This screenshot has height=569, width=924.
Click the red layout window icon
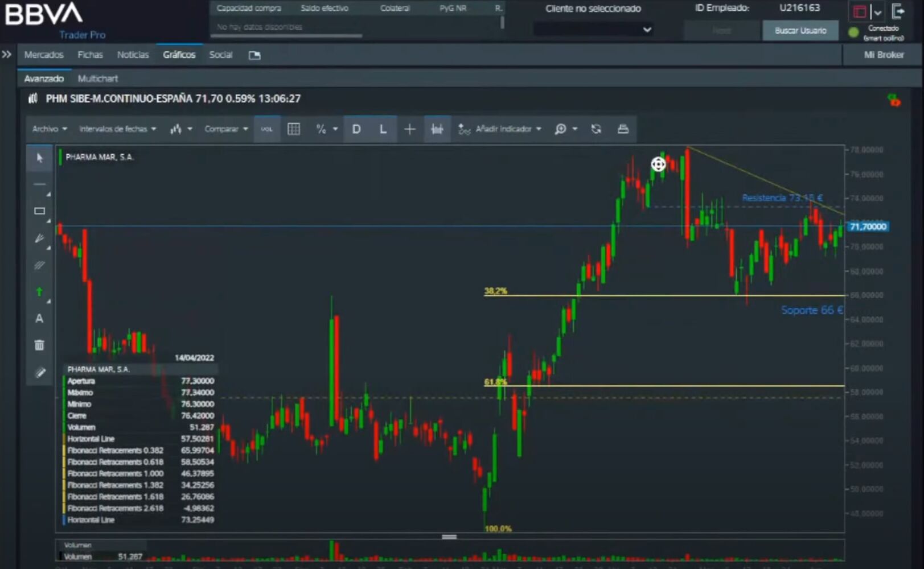point(860,11)
